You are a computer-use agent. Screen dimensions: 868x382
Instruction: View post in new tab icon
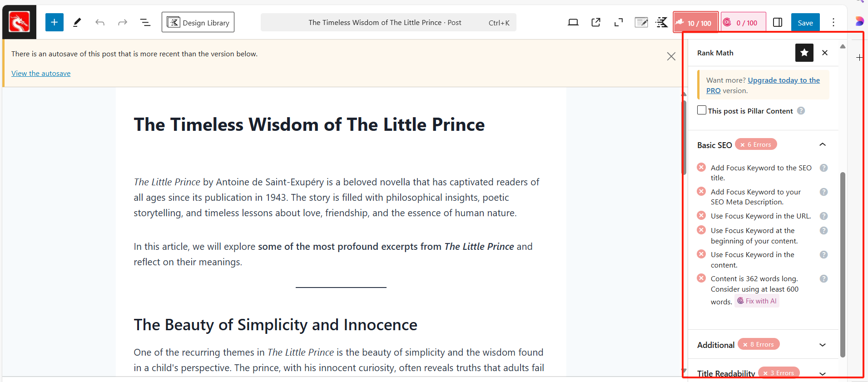coord(596,22)
